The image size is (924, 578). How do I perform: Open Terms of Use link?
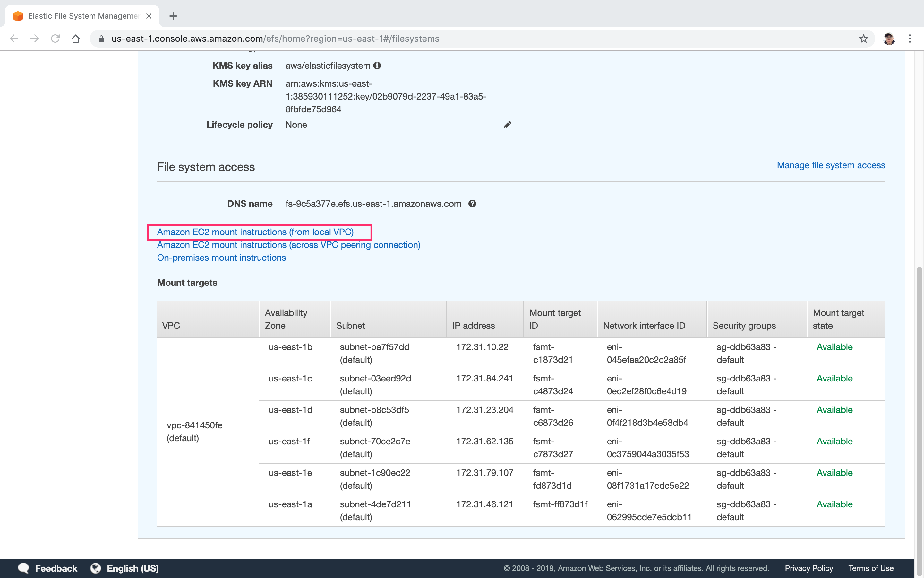871,568
